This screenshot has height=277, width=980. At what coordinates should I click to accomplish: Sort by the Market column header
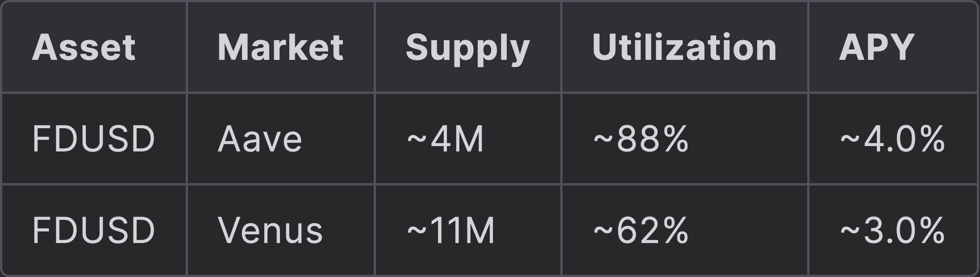pos(280,47)
